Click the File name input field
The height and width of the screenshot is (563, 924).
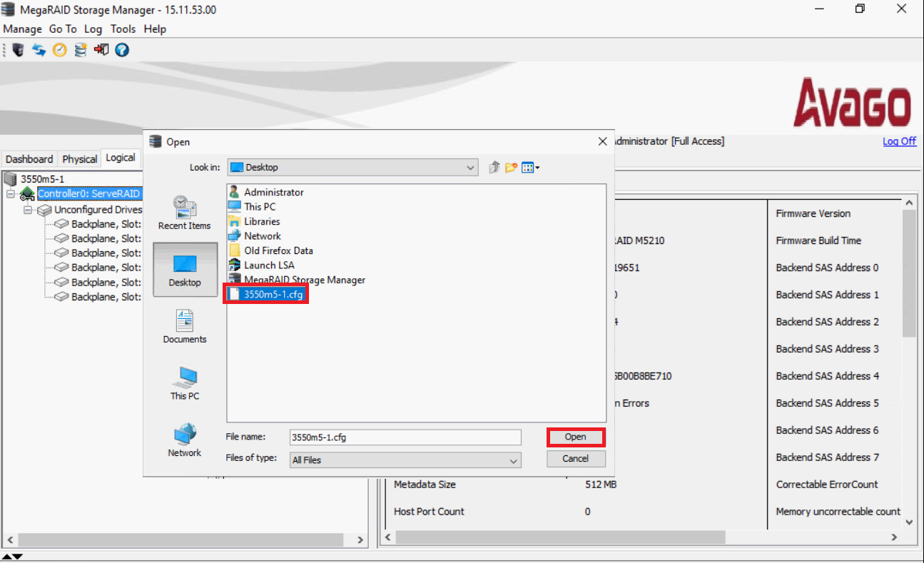click(x=405, y=437)
